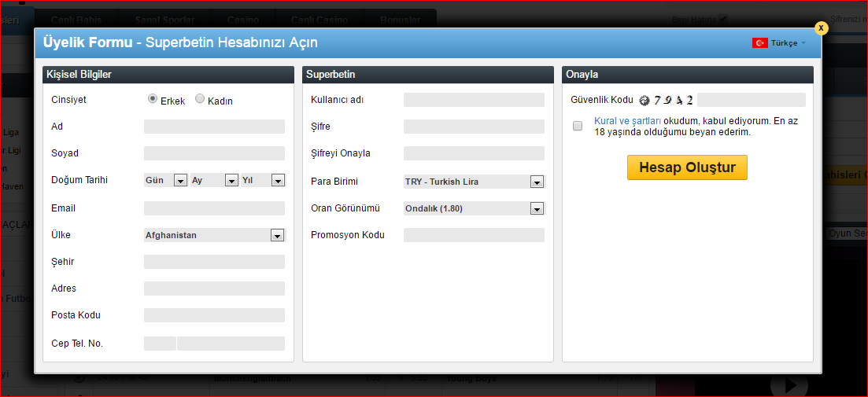Click the Soyad surname field

pos(214,153)
